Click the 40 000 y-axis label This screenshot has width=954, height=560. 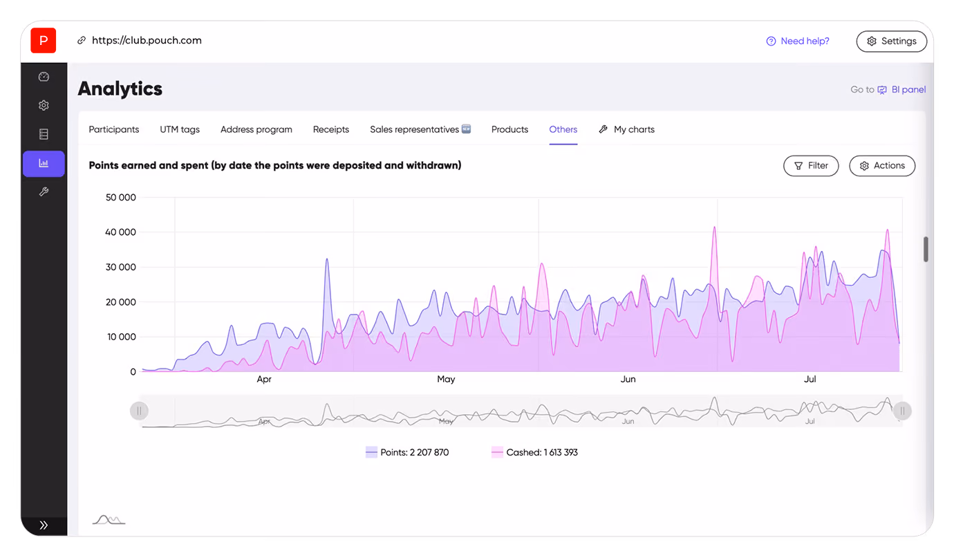click(121, 232)
